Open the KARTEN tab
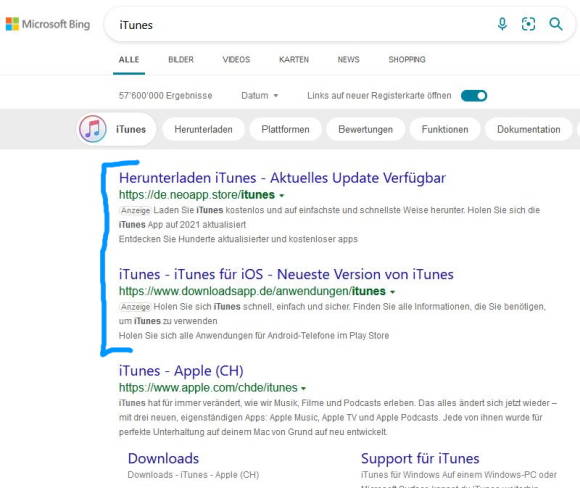Viewport: 580px width, 488px height. (x=294, y=60)
